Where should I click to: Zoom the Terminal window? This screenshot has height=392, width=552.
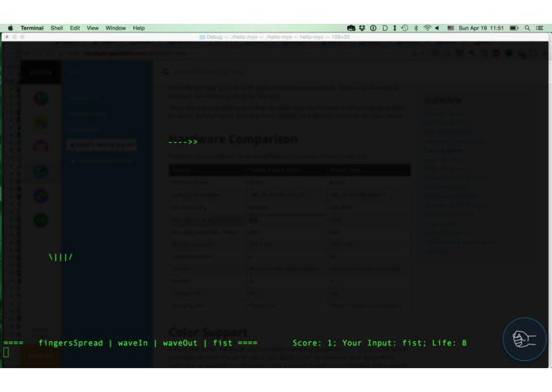[x=22, y=37]
